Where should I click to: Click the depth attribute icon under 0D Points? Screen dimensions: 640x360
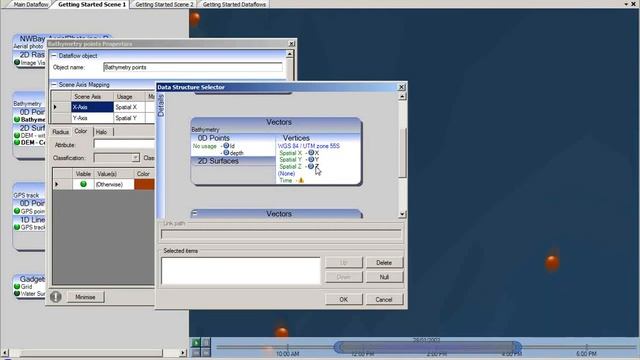[226, 152]
